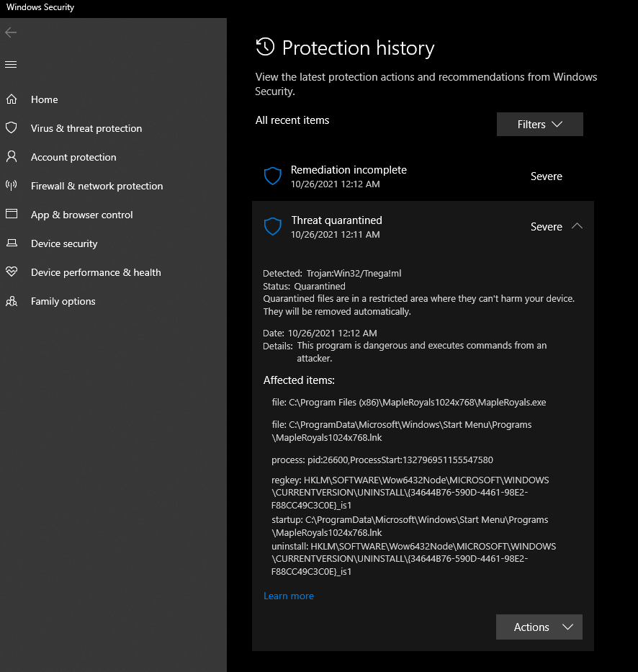This screenshot has height=672, width=638.
Task: Collapse the Threat quarantined entry chevron
Action: click(578, 226)
